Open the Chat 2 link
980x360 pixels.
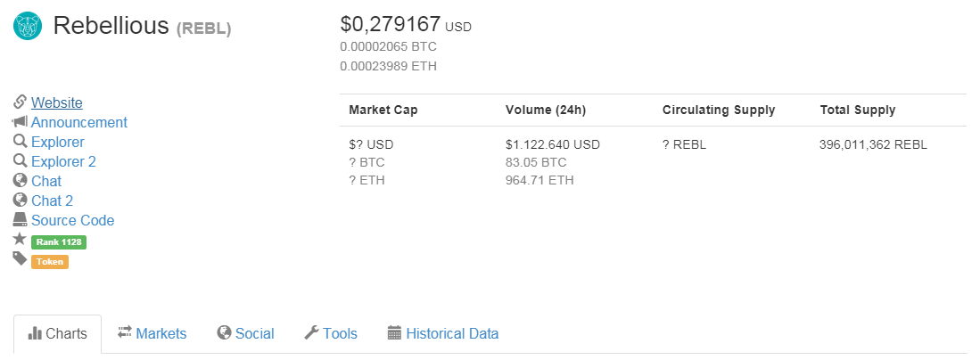click(x=52, y=201)
